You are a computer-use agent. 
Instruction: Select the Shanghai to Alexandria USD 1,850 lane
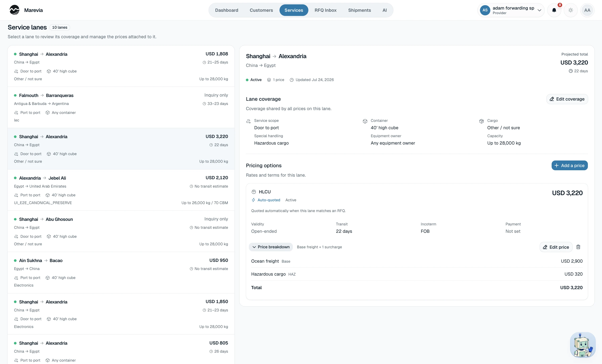(121, 314)
